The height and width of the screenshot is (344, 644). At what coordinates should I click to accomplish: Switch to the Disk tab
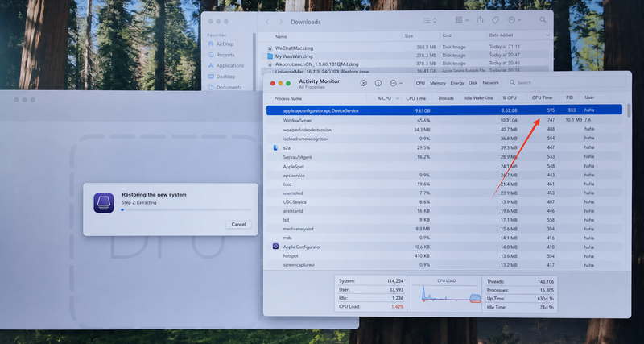[x=473, y=83]
